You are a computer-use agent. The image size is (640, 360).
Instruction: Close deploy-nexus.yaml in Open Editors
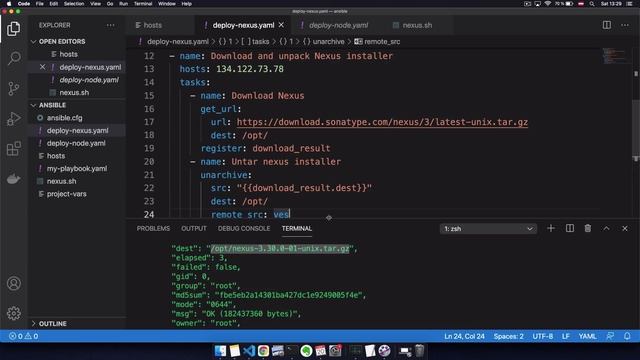tap(42, 67)
